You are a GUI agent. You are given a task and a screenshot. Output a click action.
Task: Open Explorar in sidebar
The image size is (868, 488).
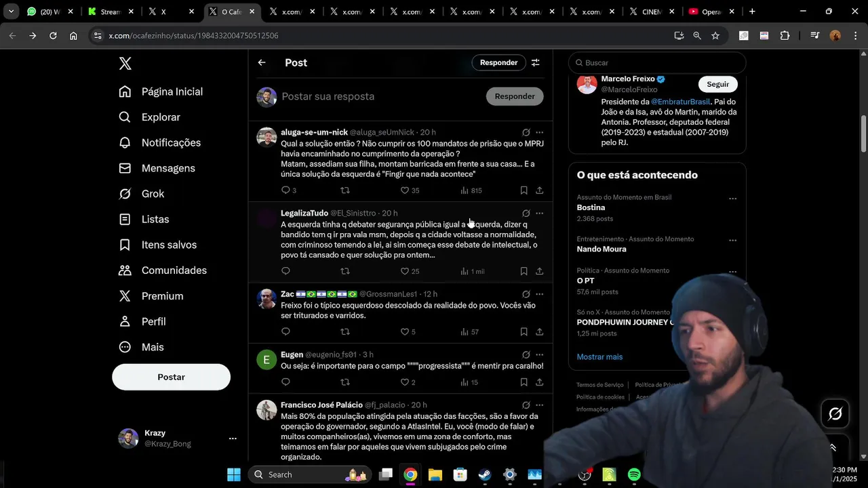[x=150, y=117]
